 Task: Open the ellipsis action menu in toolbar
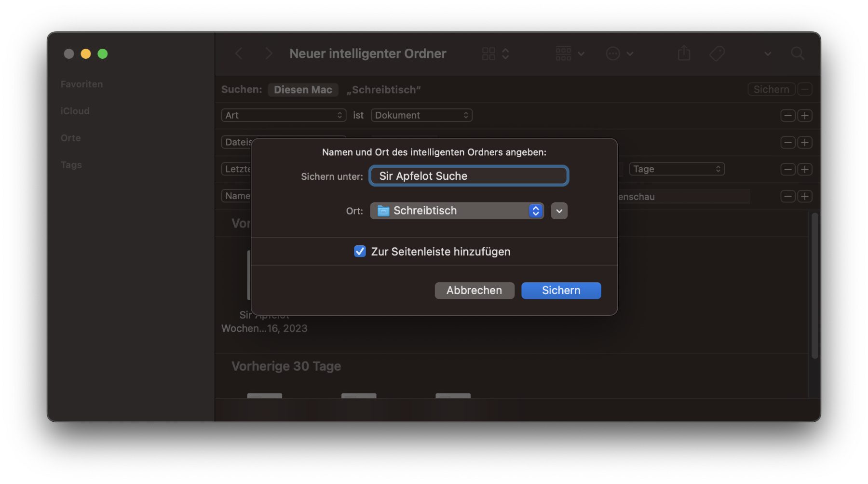[x=619, y=54]
